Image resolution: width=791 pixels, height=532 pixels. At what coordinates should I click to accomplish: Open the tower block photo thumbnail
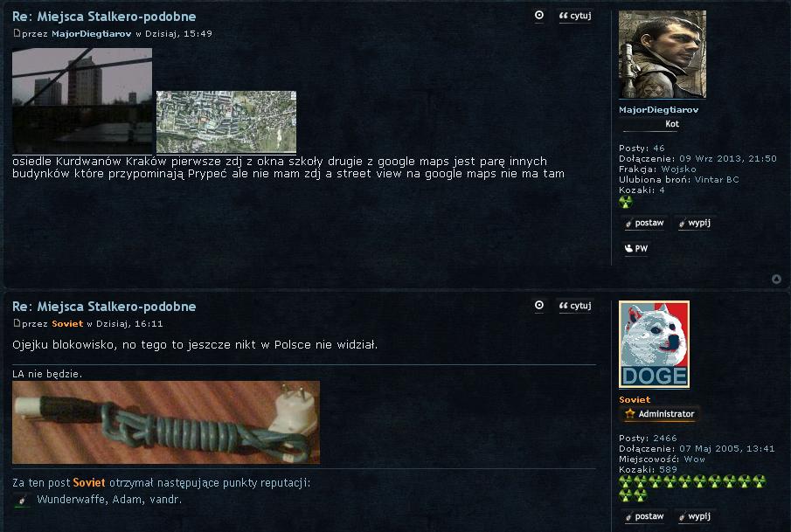tap(82, 100)
